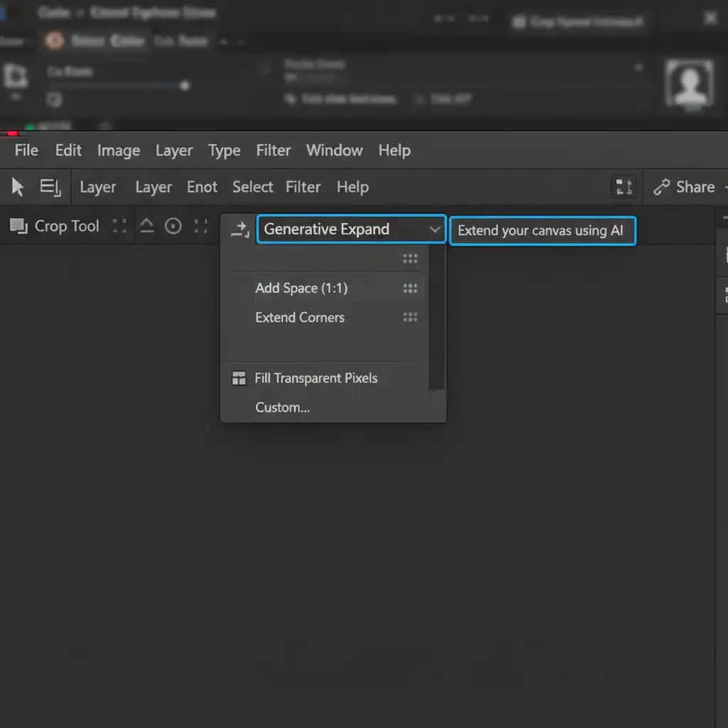Click the Share button
This screenshot has width=728, height=728.
click(x=686, y=187)
